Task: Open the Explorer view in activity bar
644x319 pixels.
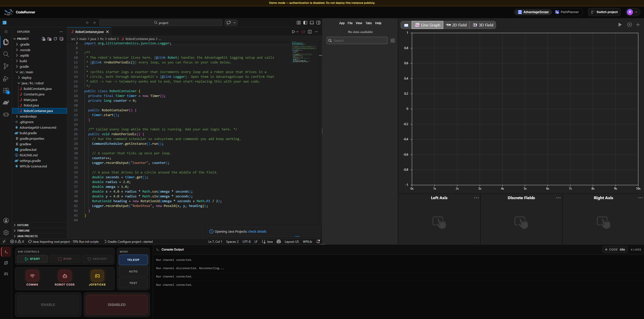Action: (x=6, y=42)
